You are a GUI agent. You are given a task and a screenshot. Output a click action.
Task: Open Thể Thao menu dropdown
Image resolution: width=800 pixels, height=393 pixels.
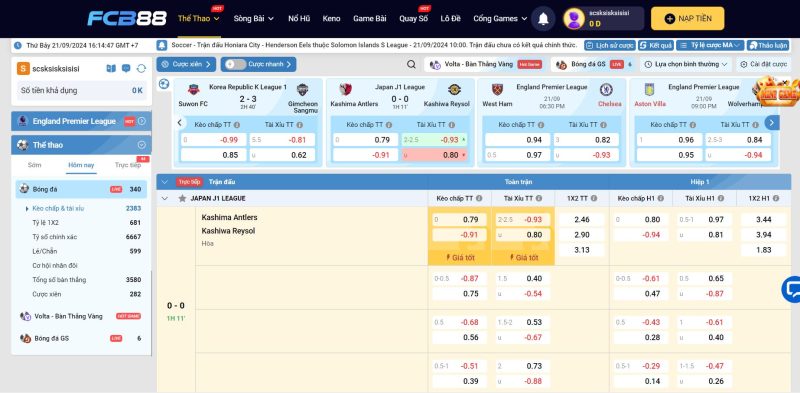click(x=199, y=19)
